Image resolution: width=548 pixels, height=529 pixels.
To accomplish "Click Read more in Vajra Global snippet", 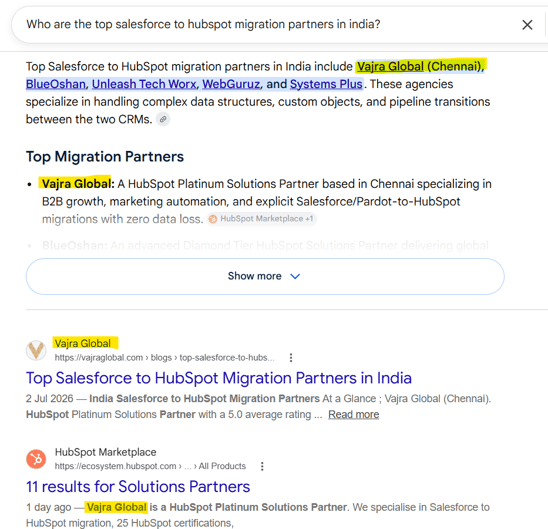I will [x=353, y=414].
